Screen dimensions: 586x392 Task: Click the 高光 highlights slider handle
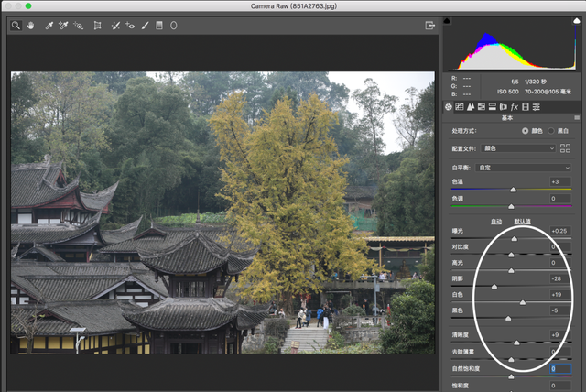pyautogui.click(x=511, y=270)
